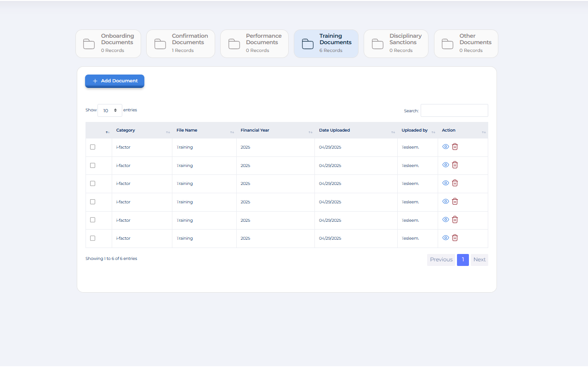Sort by the Category column header

[126, 130]
